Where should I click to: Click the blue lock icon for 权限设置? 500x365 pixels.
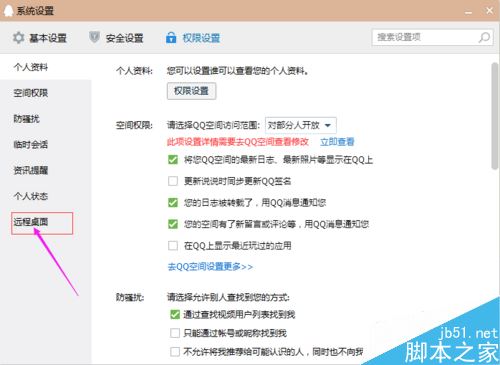pyautogui.click(x=171, y=38)
